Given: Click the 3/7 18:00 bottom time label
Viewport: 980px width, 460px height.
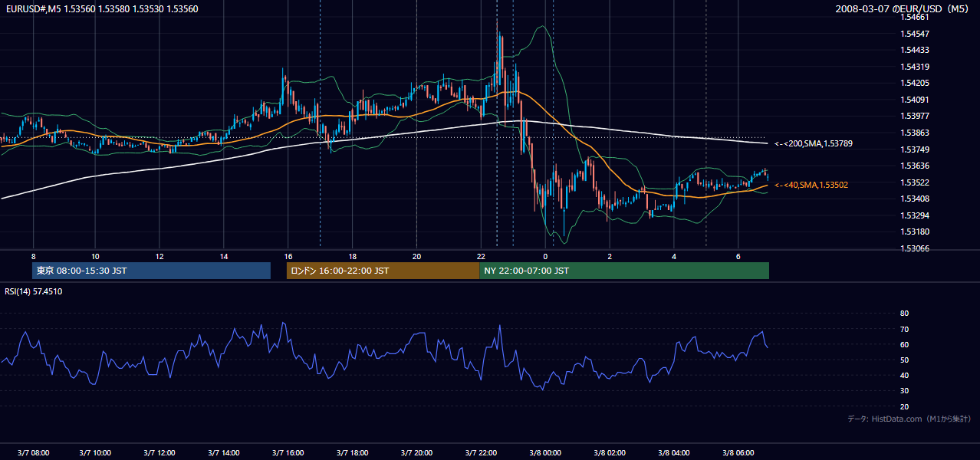Looking at the screenshot, I should pos(353,452).
